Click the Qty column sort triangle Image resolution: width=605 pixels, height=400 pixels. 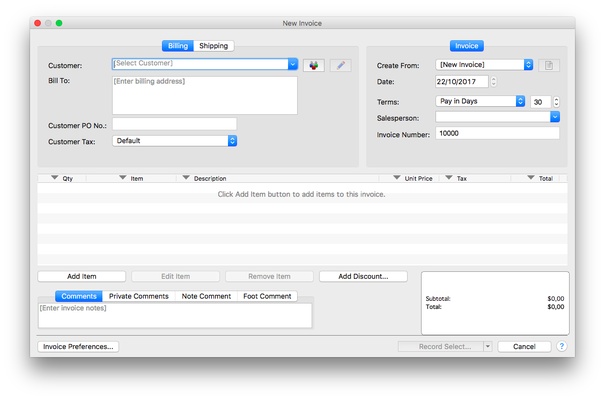click(55, 177)
